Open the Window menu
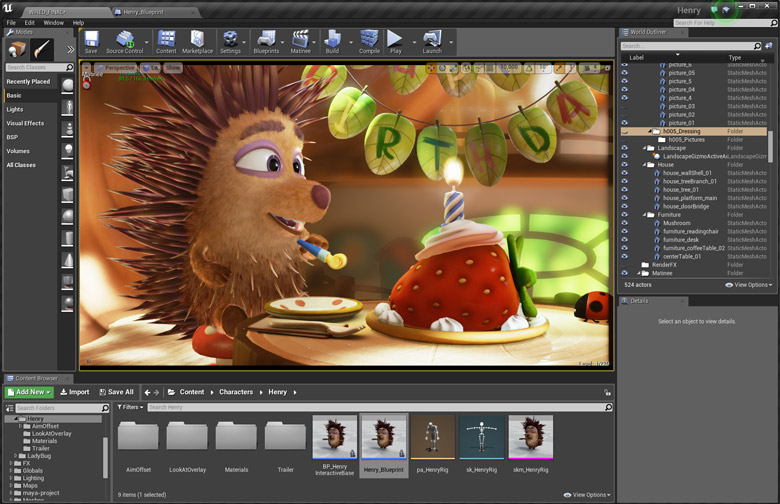Viewport: 780px width, 504px height. tap(53, 22)
